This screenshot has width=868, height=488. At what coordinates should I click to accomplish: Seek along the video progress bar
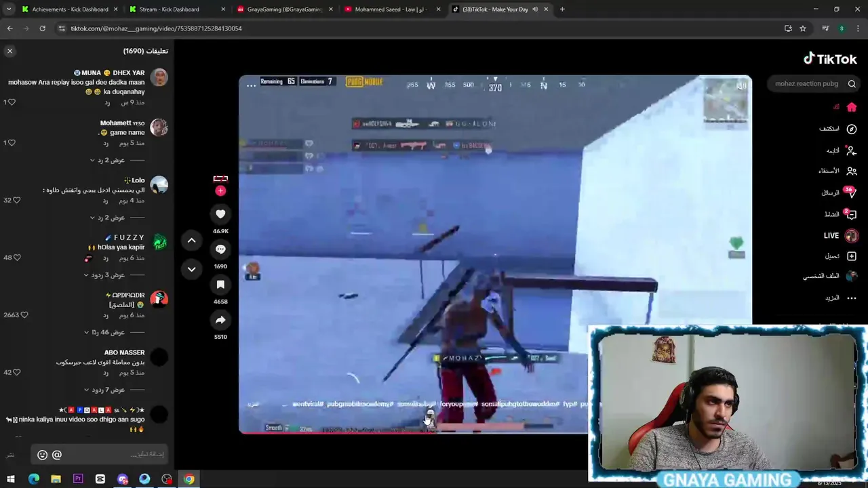414,432
